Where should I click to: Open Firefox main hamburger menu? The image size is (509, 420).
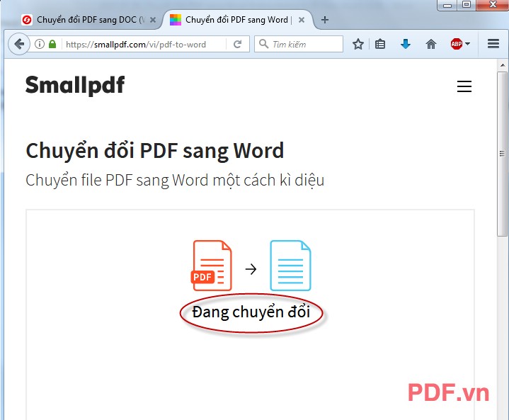493,44
